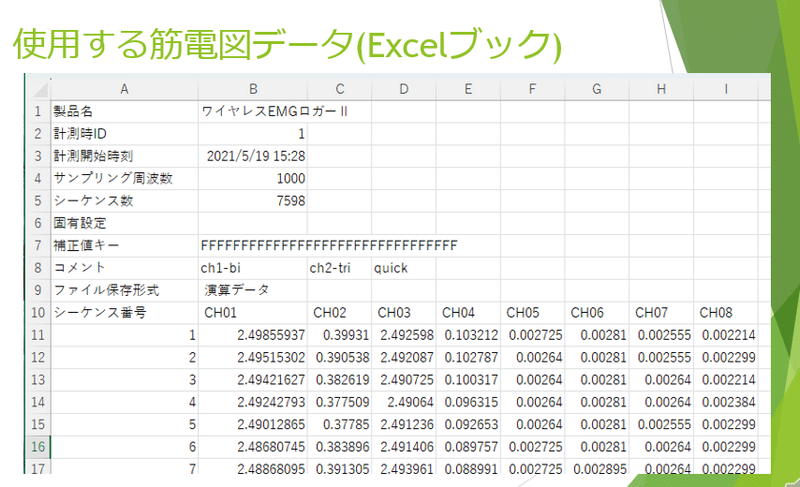
Task: Click value 0.103212 in CH04
Action: pyautogui.click(x=468, y=335)
